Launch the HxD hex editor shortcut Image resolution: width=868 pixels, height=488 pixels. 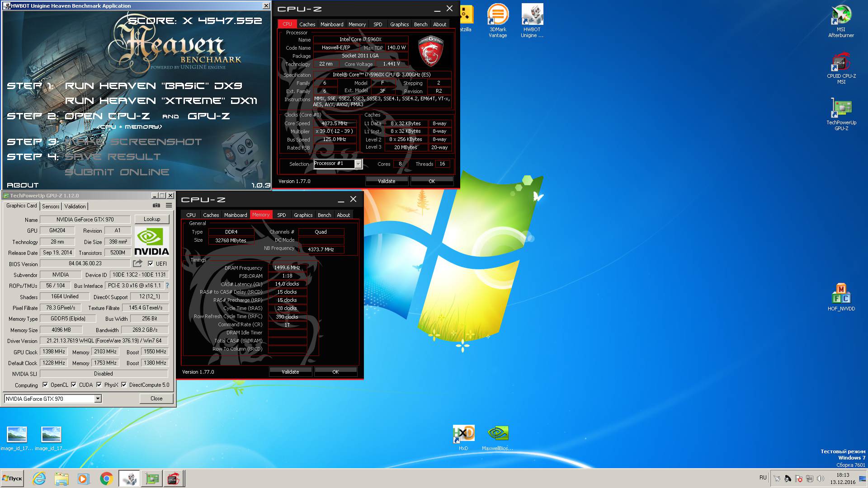click(463, 437)
